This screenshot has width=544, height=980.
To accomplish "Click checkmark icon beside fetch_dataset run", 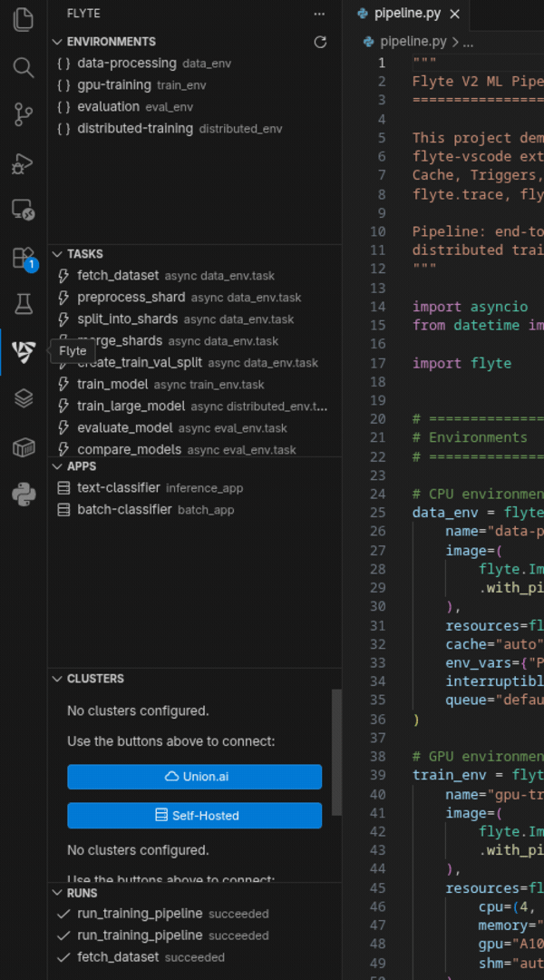I will pos(63,957).
